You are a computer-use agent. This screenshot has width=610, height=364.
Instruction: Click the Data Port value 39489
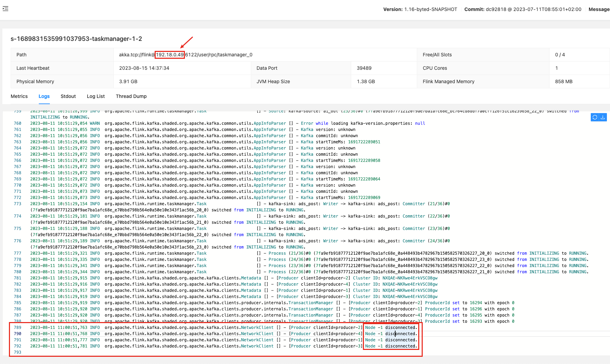click(364, 68)
